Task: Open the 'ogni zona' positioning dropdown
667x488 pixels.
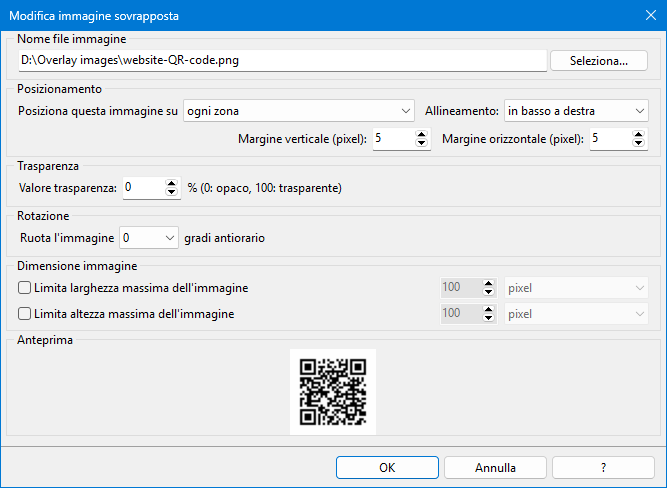Action: (299, 111)
